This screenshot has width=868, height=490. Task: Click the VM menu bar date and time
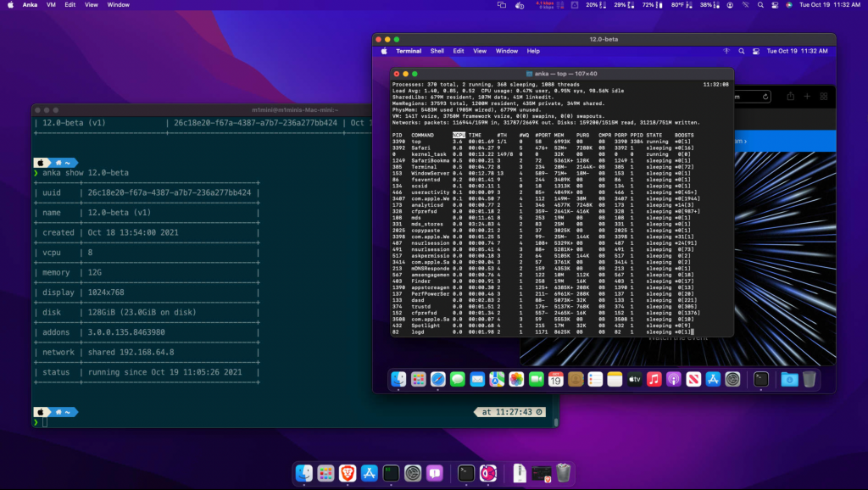[x=797, y=51]
